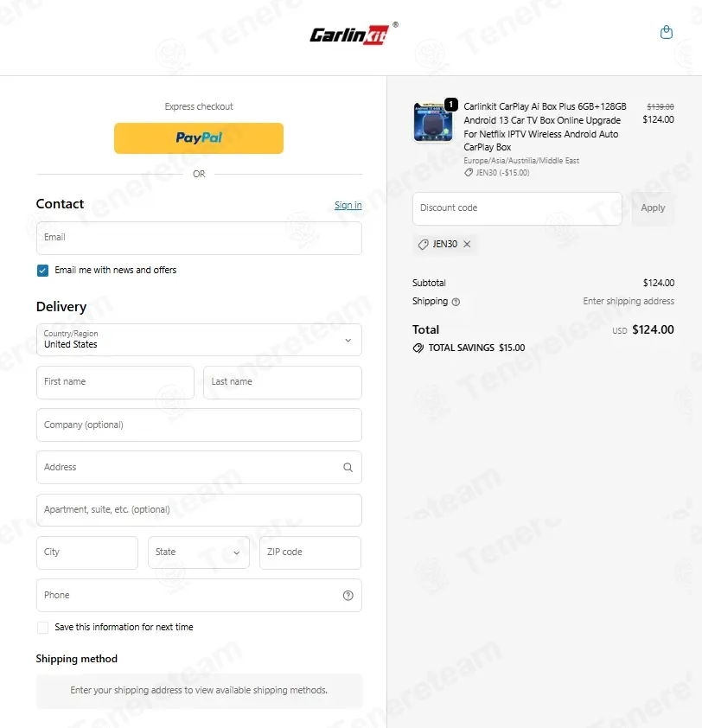Click the Carlinkit logo
702x728 pixels.
point(354,34)
